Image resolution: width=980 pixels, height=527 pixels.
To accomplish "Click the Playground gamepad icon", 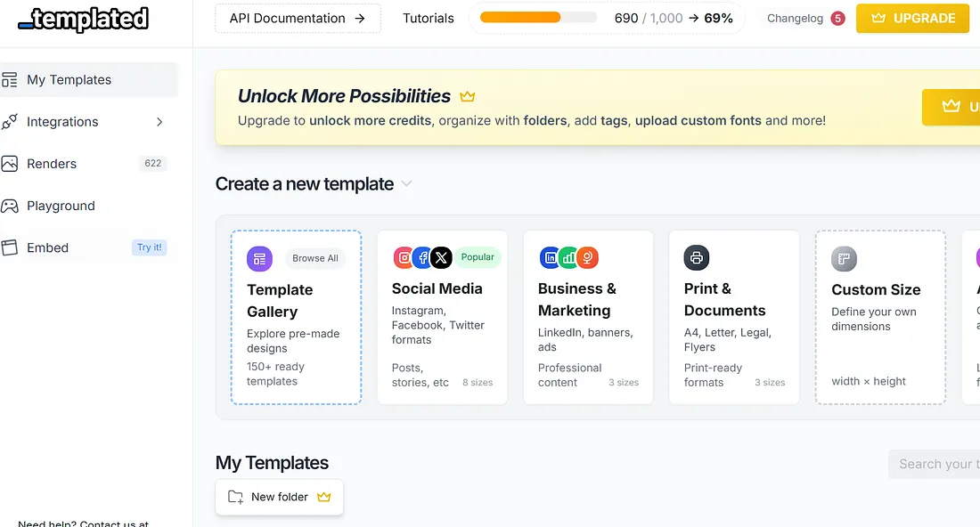I will (10, 206).
